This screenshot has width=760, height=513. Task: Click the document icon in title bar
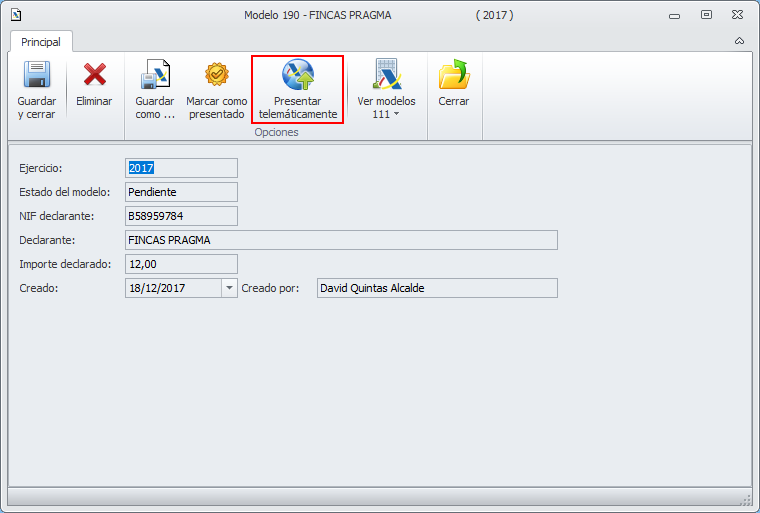16,15
